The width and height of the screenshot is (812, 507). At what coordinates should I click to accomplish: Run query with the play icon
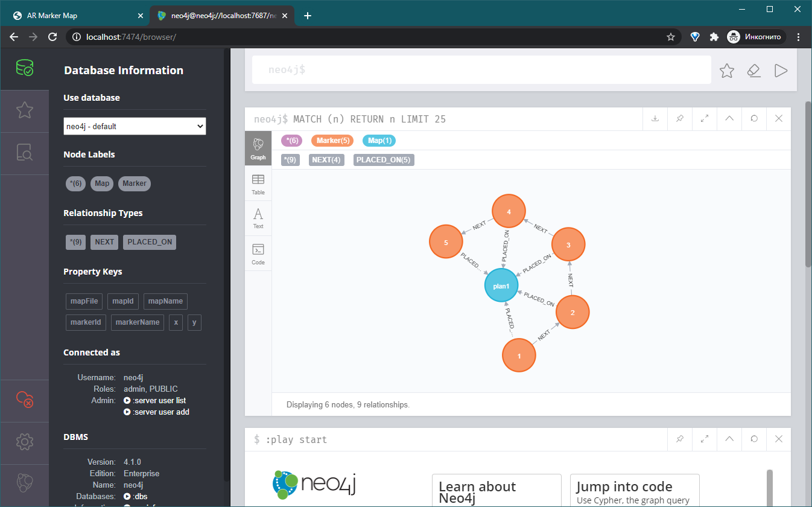click(781, 71)
